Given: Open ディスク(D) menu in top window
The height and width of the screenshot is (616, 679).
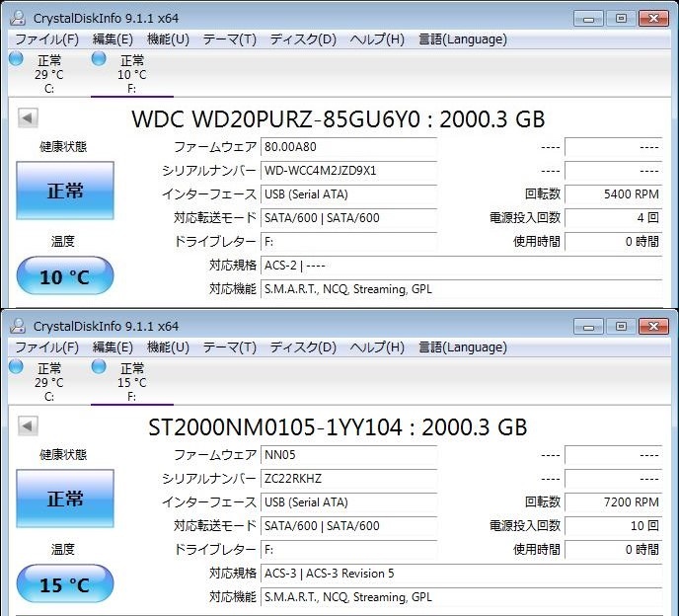Looking at the screenshot, I should pos(303,39).
